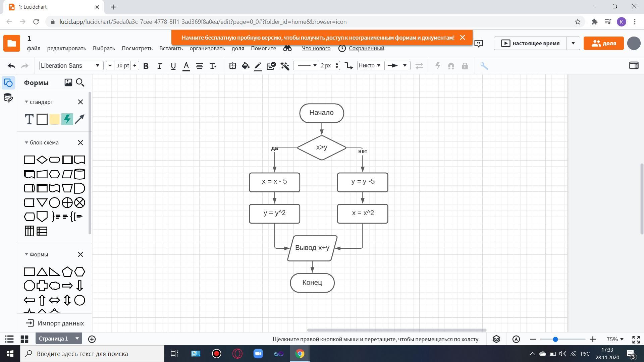Select the diamond decision shape in flowchart library
Screen dimensions: 644x362
(42, 160)
